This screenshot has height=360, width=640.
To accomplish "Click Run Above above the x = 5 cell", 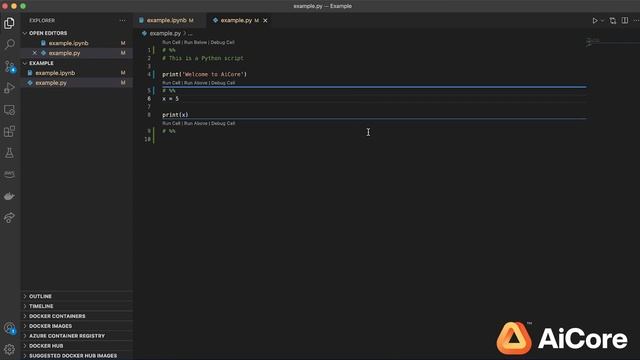I will click(196, 83).
